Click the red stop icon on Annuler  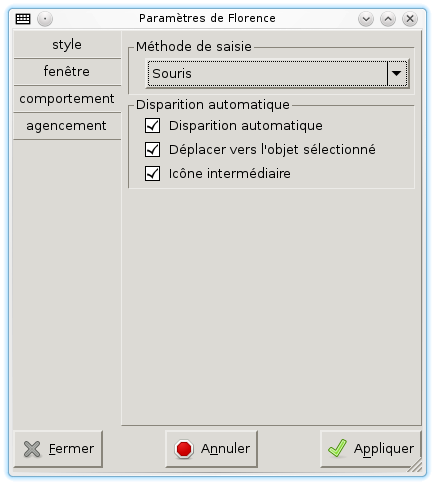184,449
